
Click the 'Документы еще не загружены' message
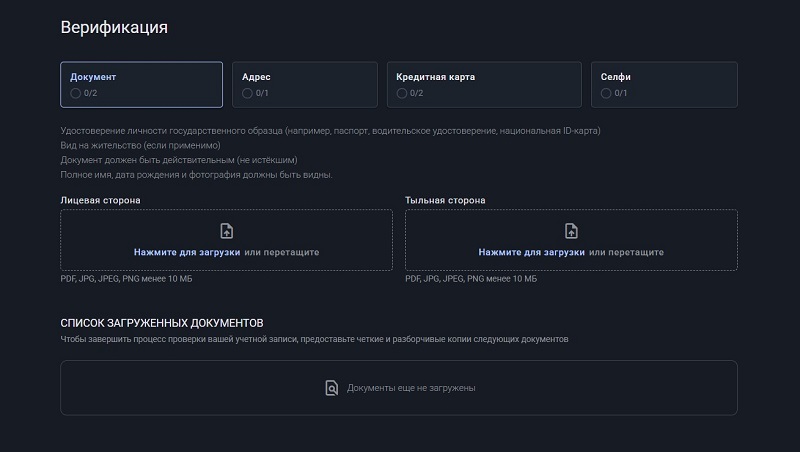[x=411, y=388]
